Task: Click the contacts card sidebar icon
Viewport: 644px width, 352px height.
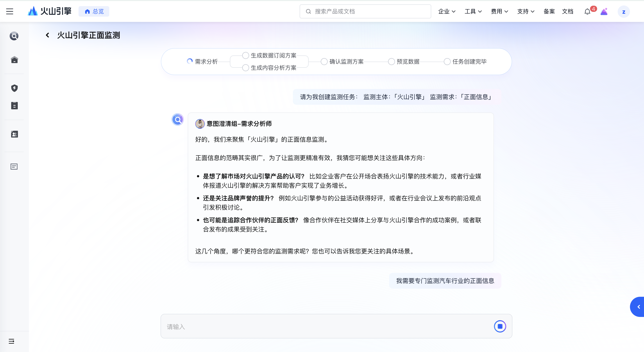Action: pos(14,134)
